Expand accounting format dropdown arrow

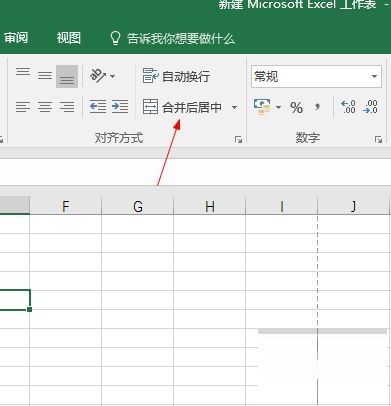(278, 107)
